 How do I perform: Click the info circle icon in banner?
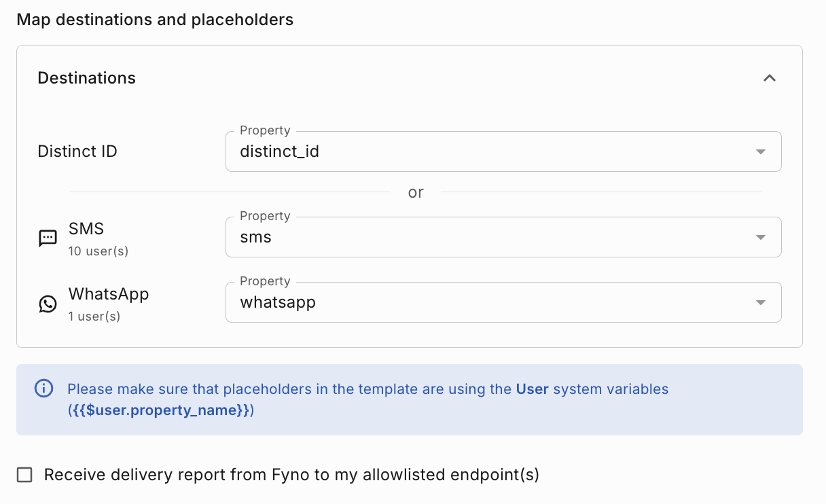pyautogui.click(x=43, y=389)
